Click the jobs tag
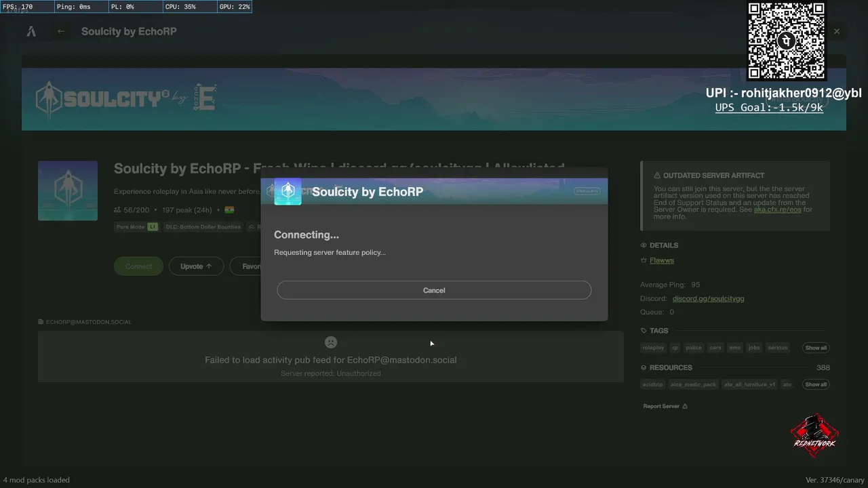The image size is (868, 488). (754, 348)
